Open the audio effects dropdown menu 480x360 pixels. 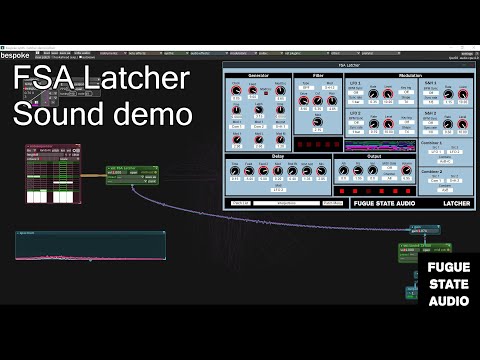(209, 53)
